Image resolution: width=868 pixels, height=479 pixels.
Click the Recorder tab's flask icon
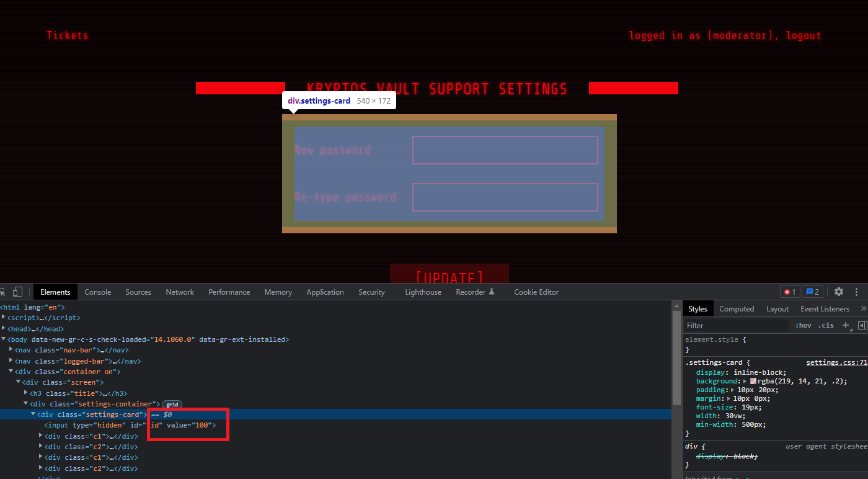[x=492, y=292]
